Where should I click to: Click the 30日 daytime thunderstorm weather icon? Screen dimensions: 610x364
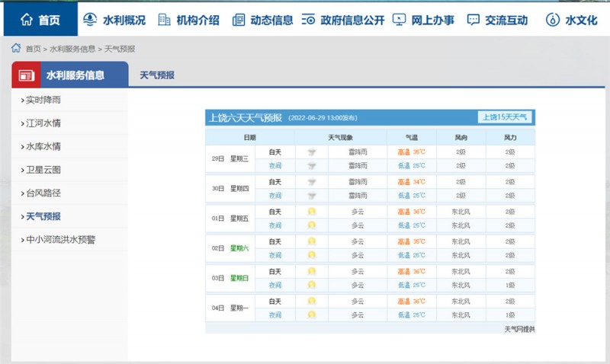pos(312,182)
